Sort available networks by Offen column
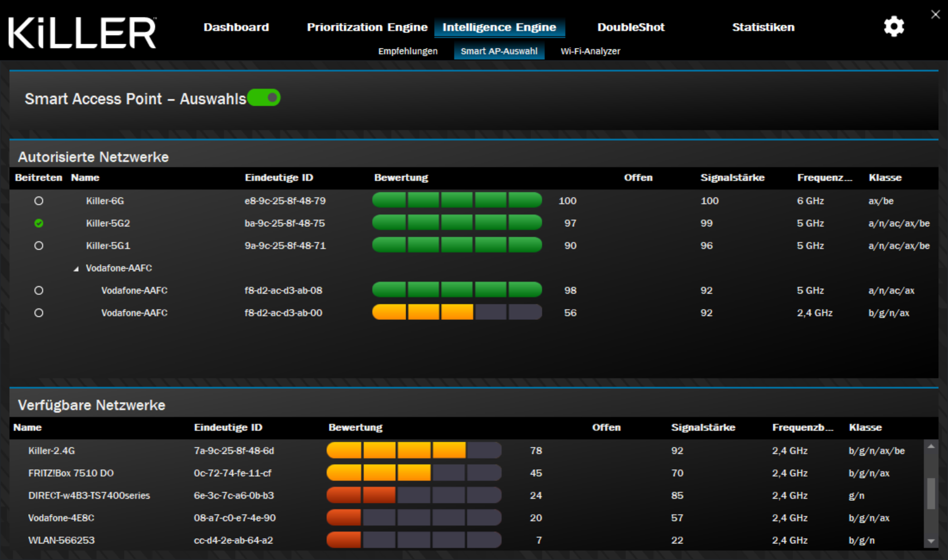Image resolution: width=948 pixels, height=560 pixels. tap(606, 427)
